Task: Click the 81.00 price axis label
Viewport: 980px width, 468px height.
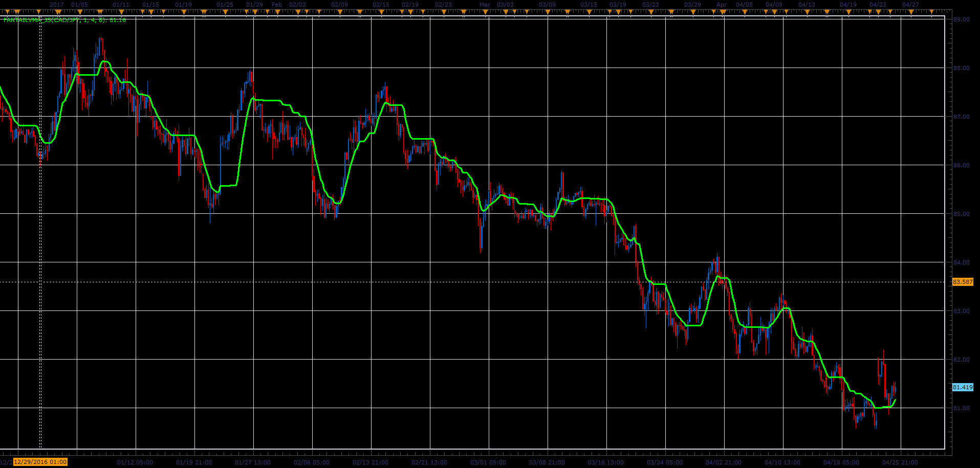Action: [962, 408]
